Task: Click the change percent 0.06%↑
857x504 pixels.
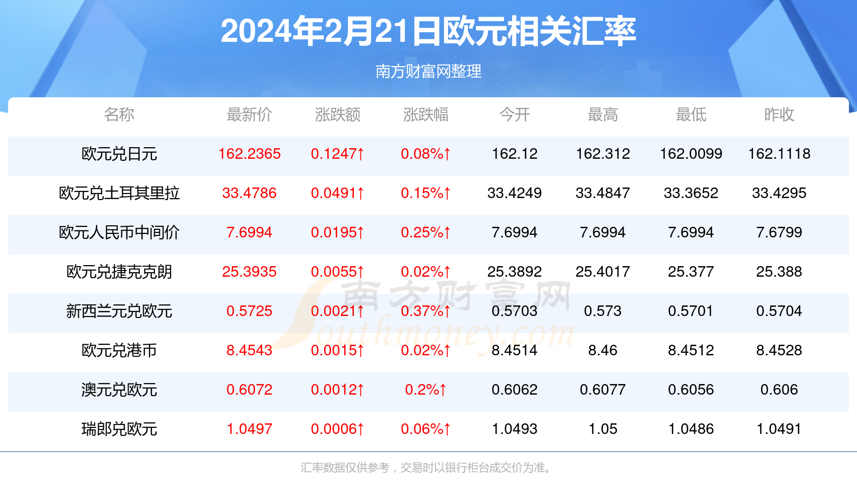Action: pyautogui.click(x=426, y=429)
